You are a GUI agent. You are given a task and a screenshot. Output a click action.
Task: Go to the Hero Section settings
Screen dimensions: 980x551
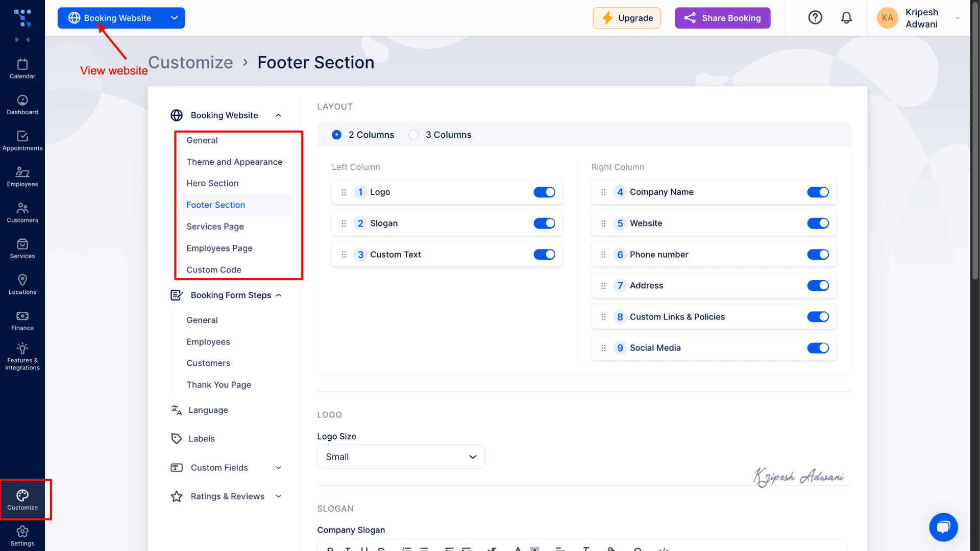(x=212, y=183)
